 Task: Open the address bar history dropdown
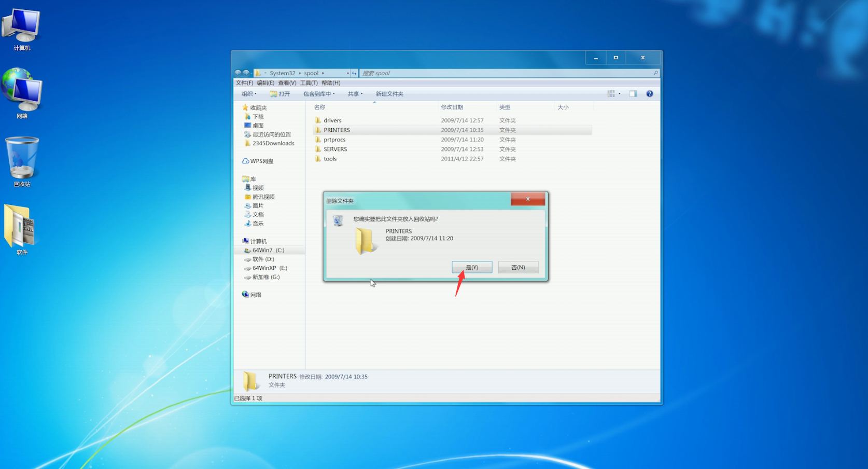(347, 73)
